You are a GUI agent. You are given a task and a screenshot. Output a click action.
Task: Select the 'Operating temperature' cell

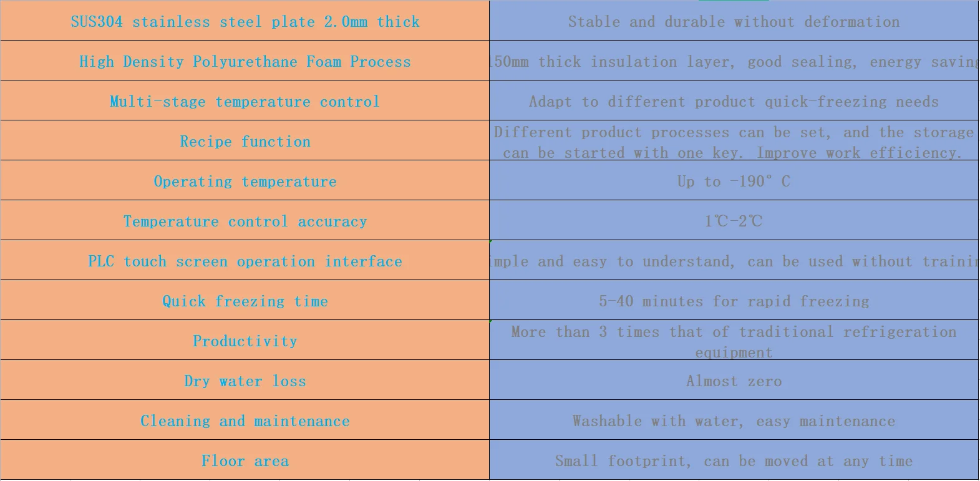[x=245, y=180]
